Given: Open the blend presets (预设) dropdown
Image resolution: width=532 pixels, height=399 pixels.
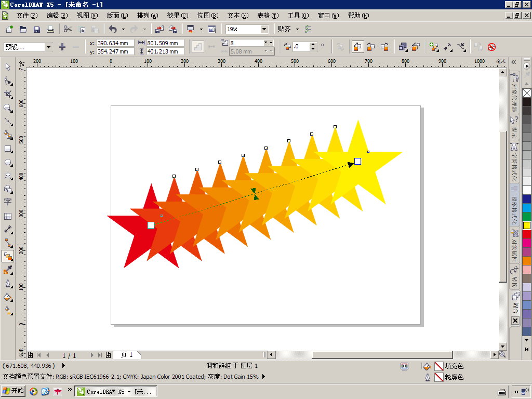Looking at the screenshot, I should [x=48, y=47].
